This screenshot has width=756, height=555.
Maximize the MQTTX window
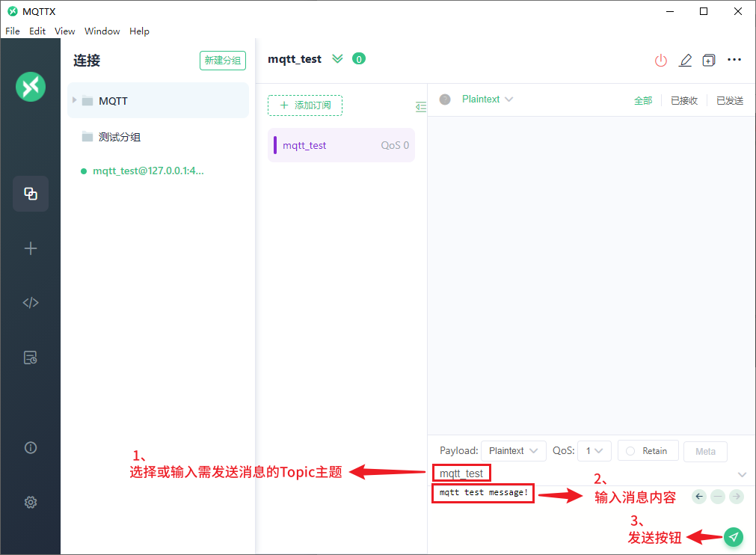click(x=704, y=11)
